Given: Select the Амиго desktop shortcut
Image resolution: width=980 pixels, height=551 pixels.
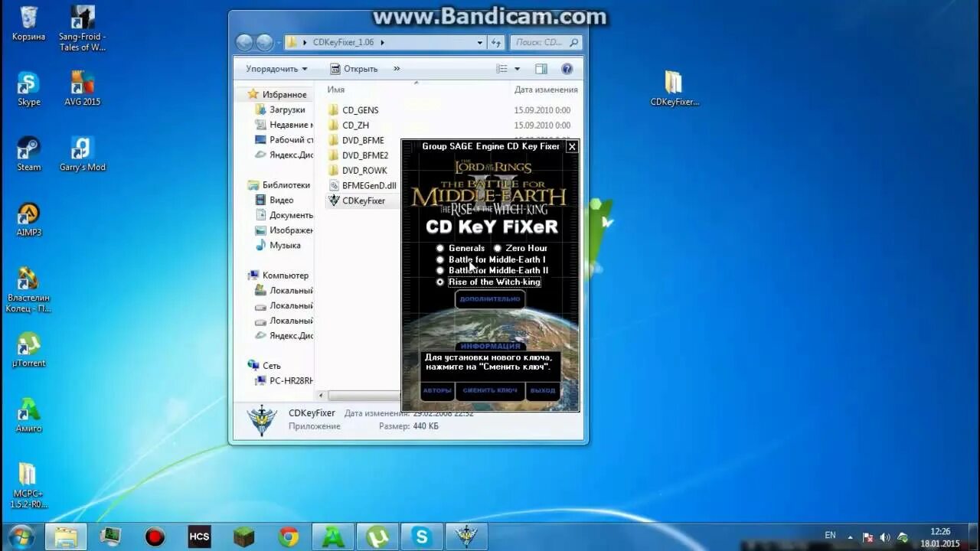Looking at the screenshot, I should tap(29, 415).
